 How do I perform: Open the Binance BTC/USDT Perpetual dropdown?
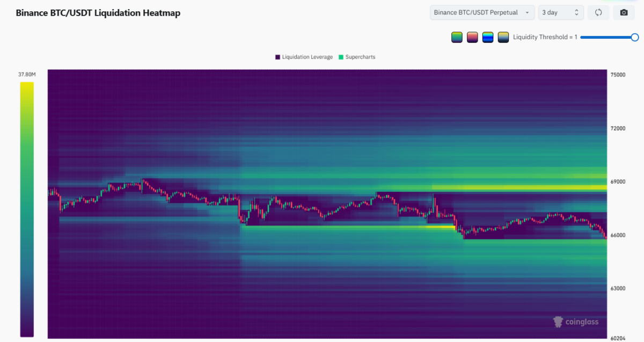pyautogui.click(x=482, y=12)
